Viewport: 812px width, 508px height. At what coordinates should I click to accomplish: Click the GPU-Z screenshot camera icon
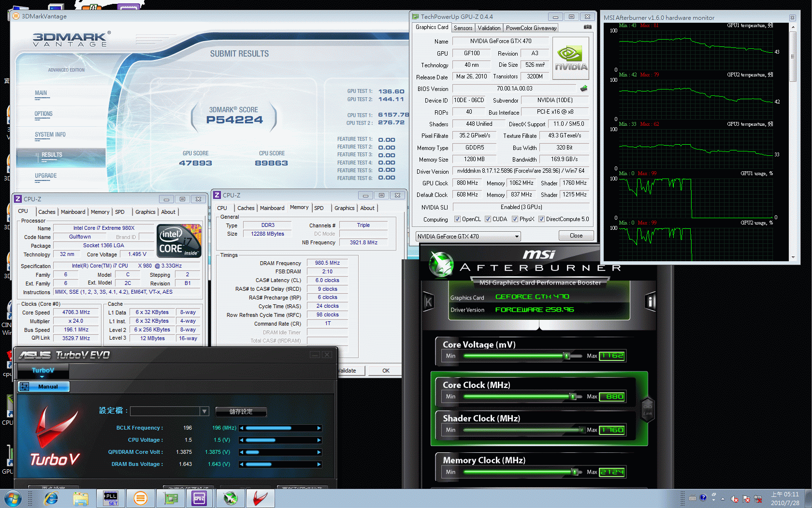(587, 27)
